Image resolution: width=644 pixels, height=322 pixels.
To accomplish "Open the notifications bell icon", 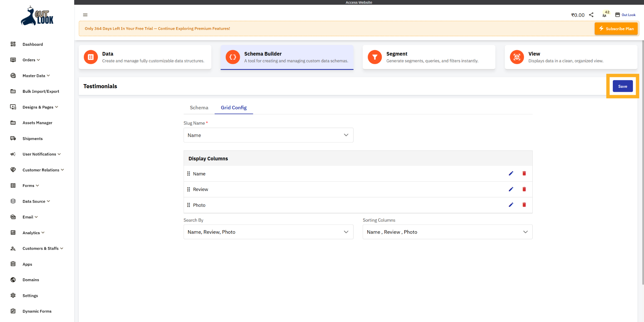I will (x=604, y=15).
